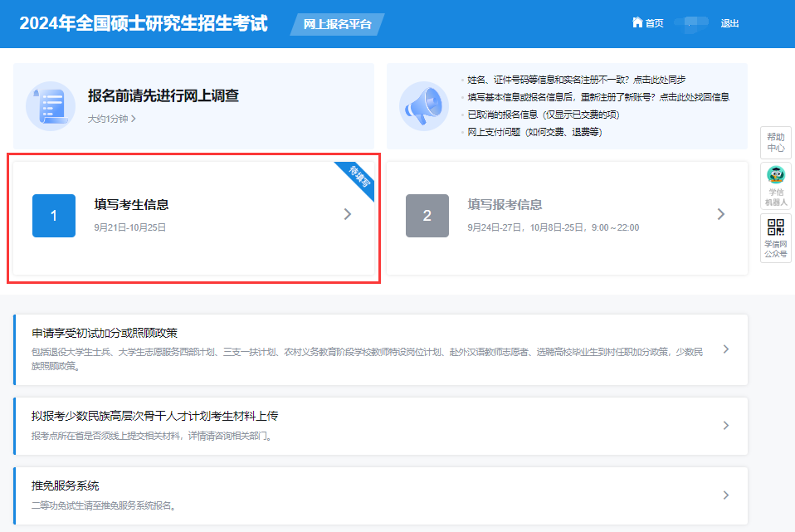This screenshot has height=532, width=795.
Task: Expand 申请享受初试加分或照顾政策 arrow
Action: pyautogui.click(x=726, y=349)
